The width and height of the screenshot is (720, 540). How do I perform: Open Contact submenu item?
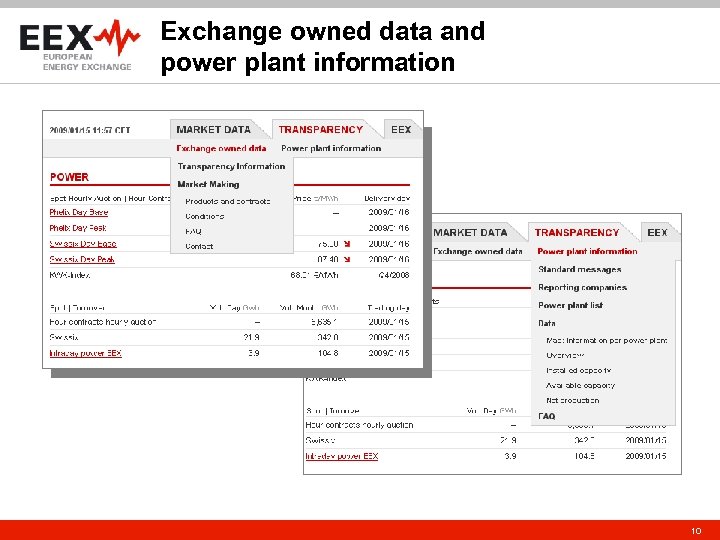click(199, 246)
